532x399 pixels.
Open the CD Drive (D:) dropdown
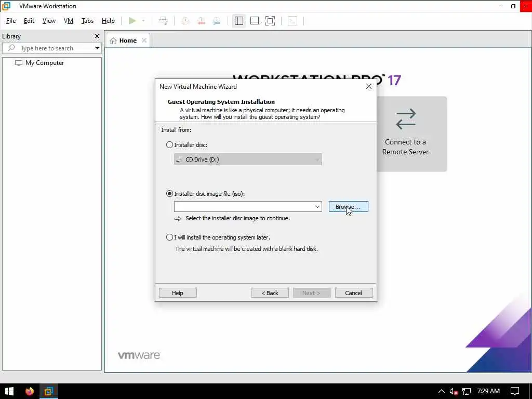248,159
